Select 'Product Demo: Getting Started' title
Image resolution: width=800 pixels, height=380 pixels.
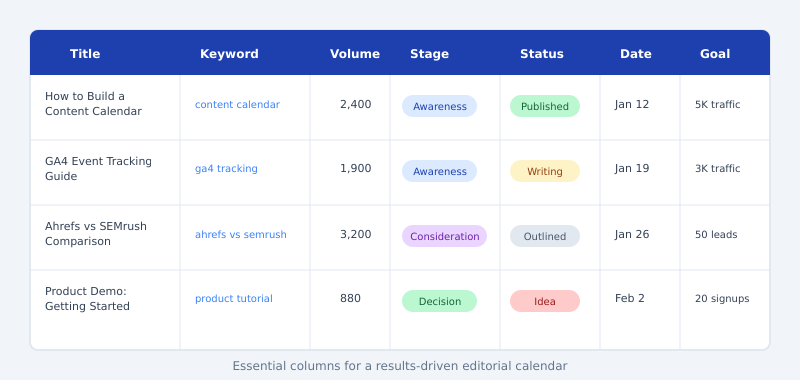point(87,298)
